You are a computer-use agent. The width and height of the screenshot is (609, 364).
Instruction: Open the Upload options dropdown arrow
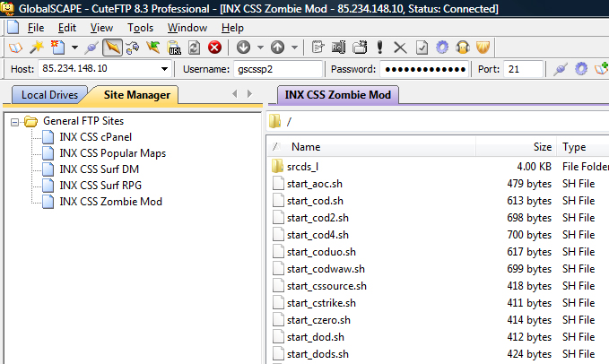[x=294, y=48]
